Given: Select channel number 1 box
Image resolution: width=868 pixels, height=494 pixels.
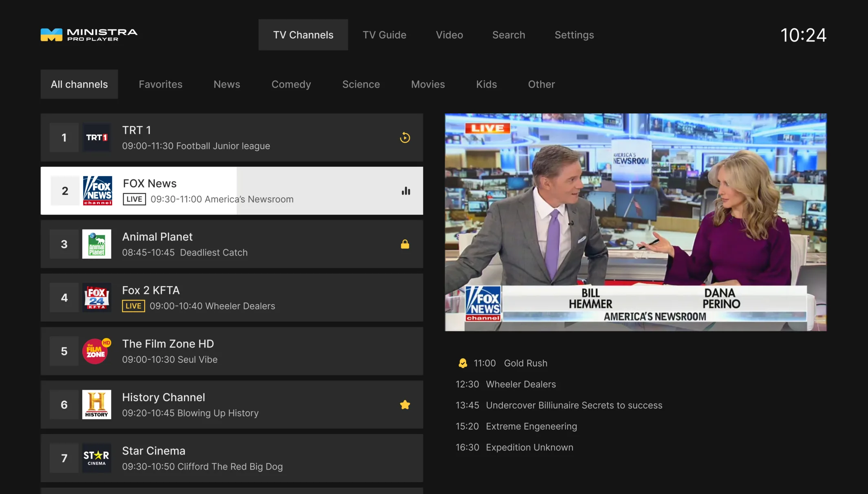Looking at the screenshot, I should click(64, 137).
